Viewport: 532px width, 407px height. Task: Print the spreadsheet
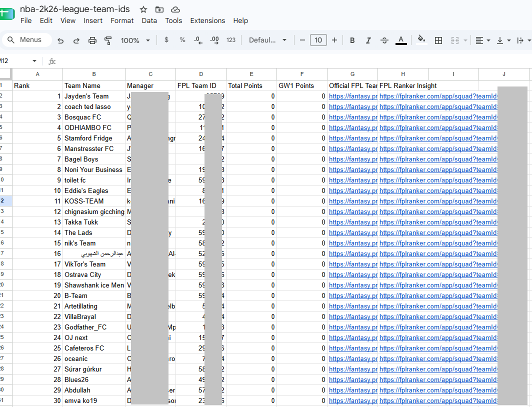[92, 40]
